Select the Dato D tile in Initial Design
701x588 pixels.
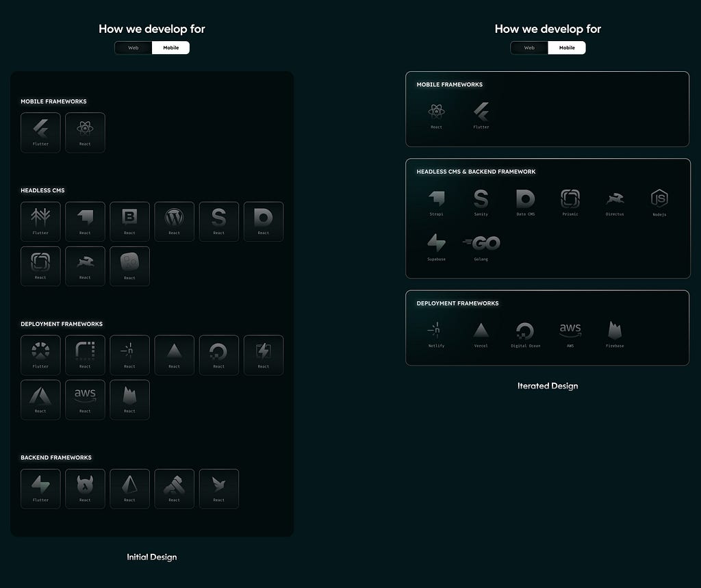pyautogui.click(x=264, y=221)
